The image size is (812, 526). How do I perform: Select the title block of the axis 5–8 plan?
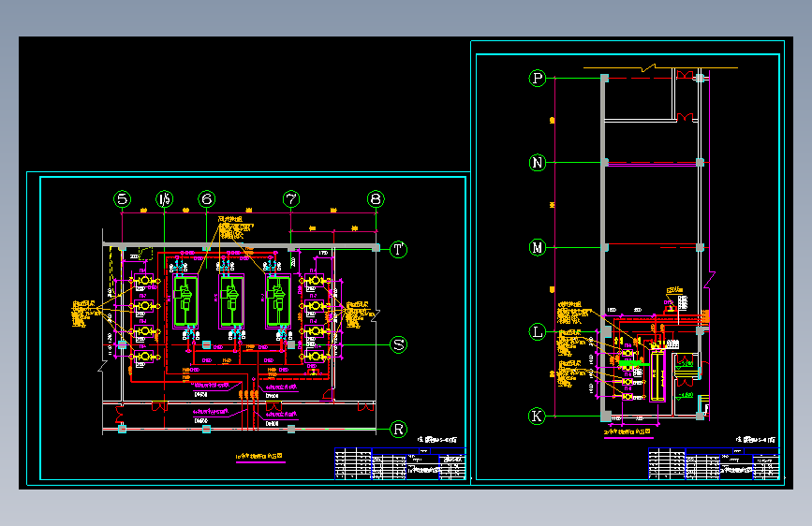click(x=400, y=463)
